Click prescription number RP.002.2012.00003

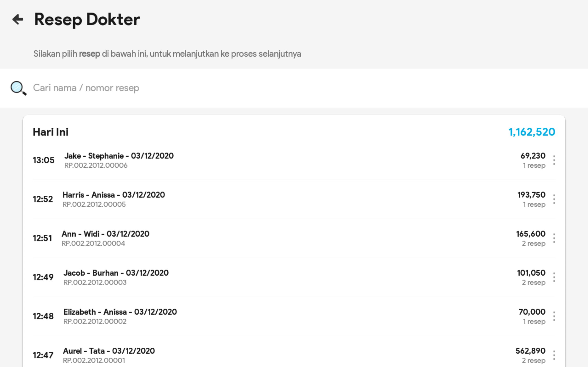95,283
